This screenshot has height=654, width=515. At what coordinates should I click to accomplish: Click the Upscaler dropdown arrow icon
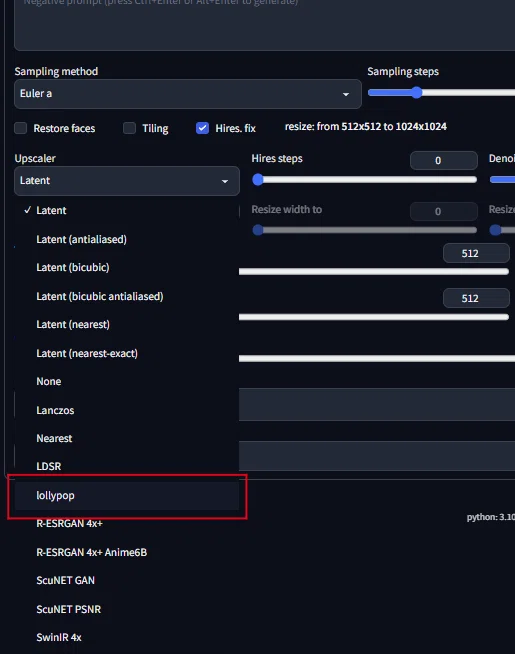point(225,181)
